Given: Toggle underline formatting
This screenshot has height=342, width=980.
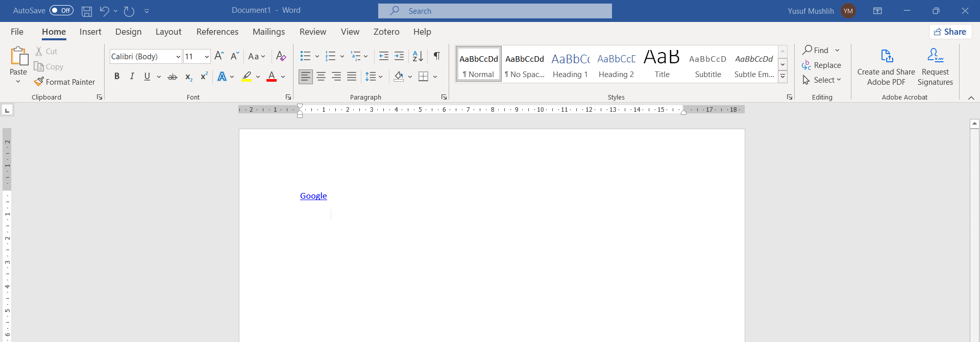Looking at the screenshot, I should pyautogui.click(x=148, y=77).
